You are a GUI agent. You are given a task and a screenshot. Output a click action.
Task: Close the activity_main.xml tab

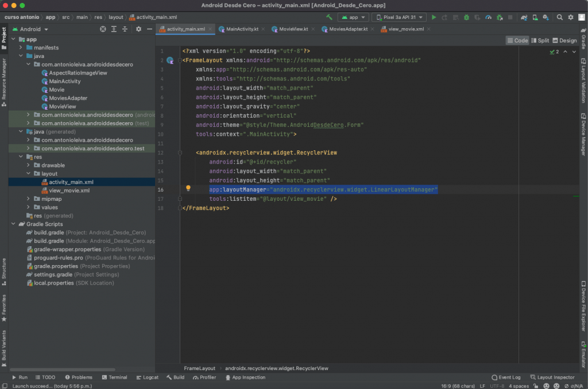tap(210, 29)
